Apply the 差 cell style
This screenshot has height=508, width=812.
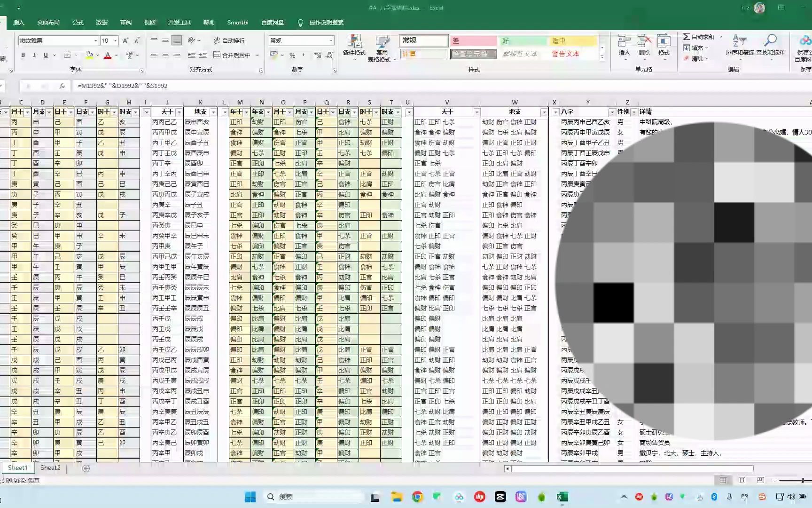point(473,41)
